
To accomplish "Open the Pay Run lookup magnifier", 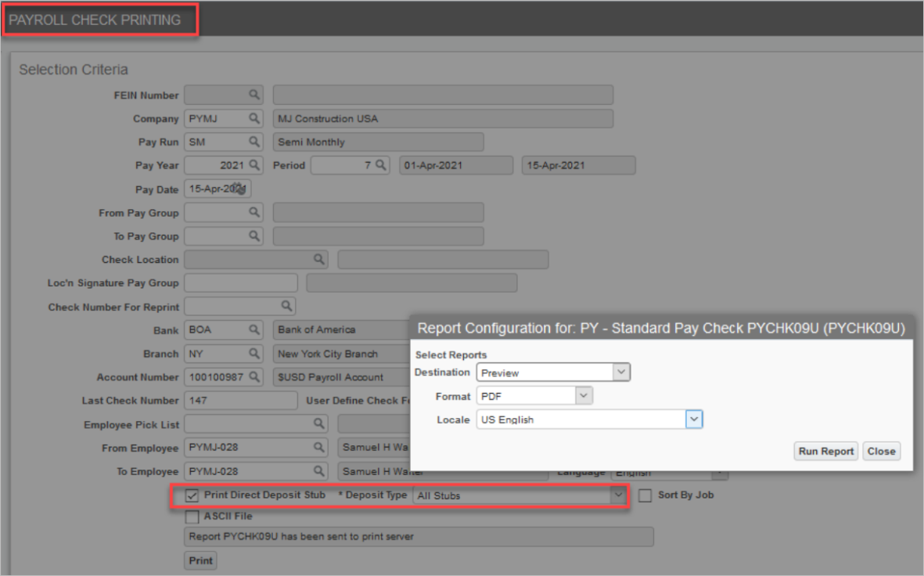I will point(254,142).
